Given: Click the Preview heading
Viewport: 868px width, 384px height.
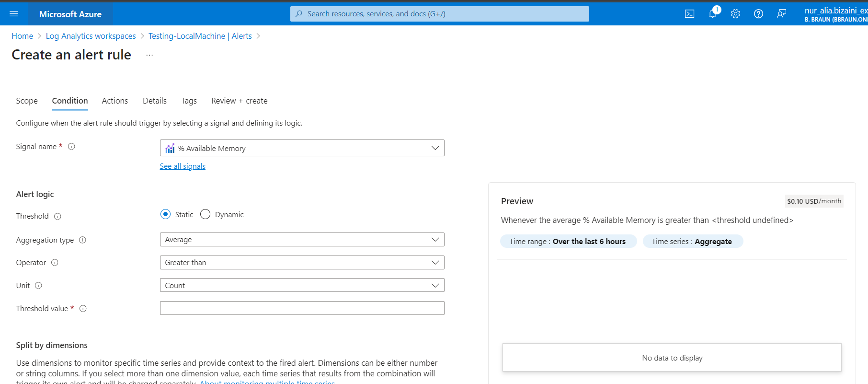Looking at the screenshot, I should 517,201.
